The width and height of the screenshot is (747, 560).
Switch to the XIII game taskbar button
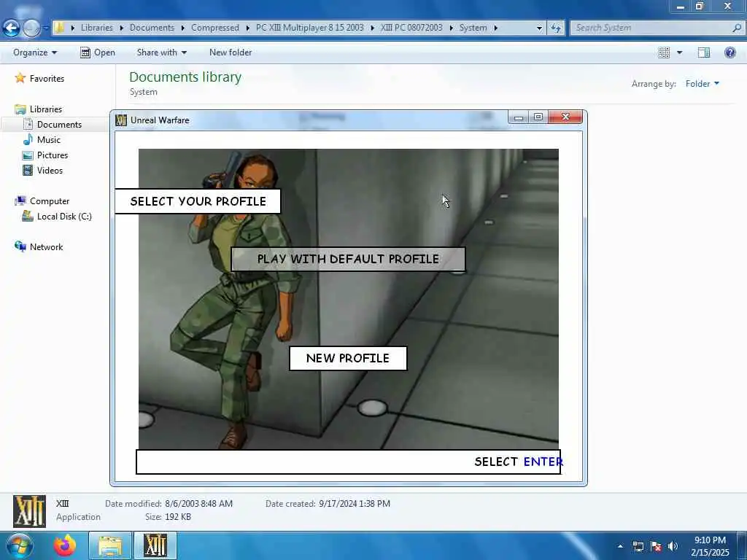tap(155, 545)
